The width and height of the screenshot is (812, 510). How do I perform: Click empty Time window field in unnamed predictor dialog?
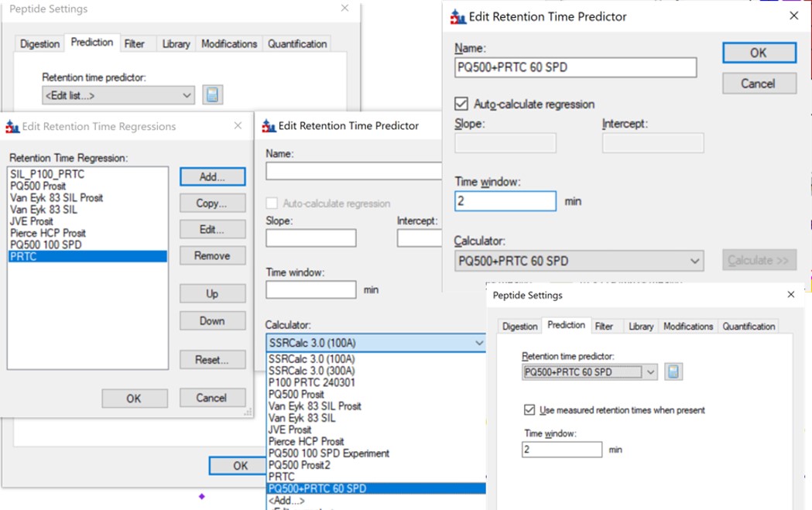coord(310,289)
